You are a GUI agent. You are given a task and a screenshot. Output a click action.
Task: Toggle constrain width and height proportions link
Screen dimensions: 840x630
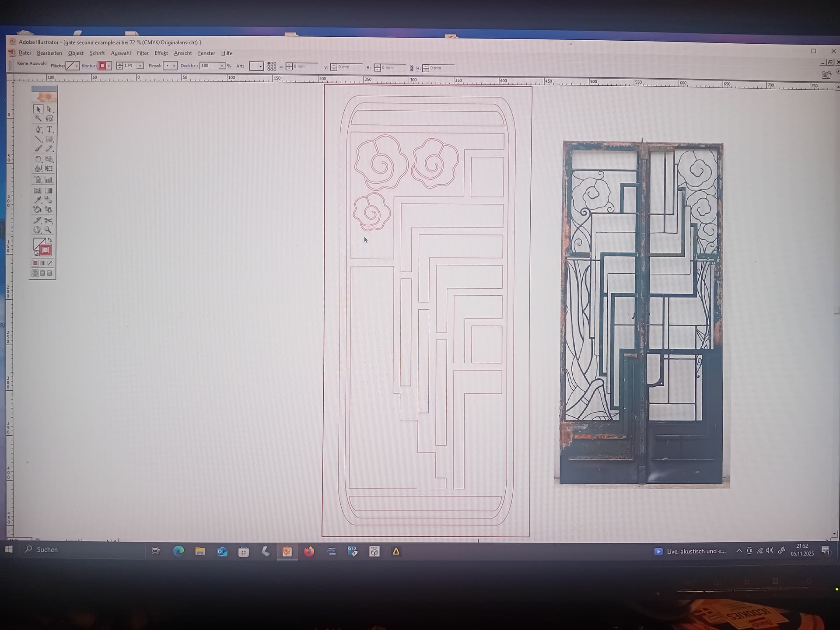click(x=411, y=68)
